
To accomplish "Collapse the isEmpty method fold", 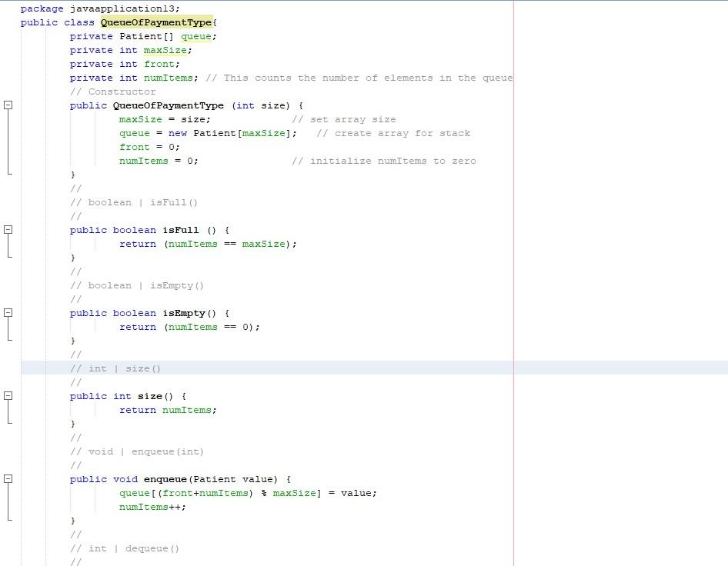I will pos(8,313).
